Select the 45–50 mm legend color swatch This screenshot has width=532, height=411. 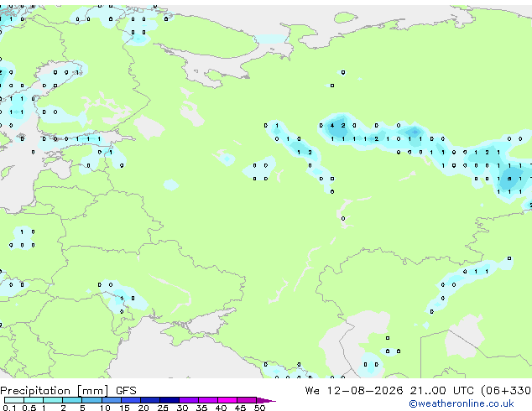point(247,400)
